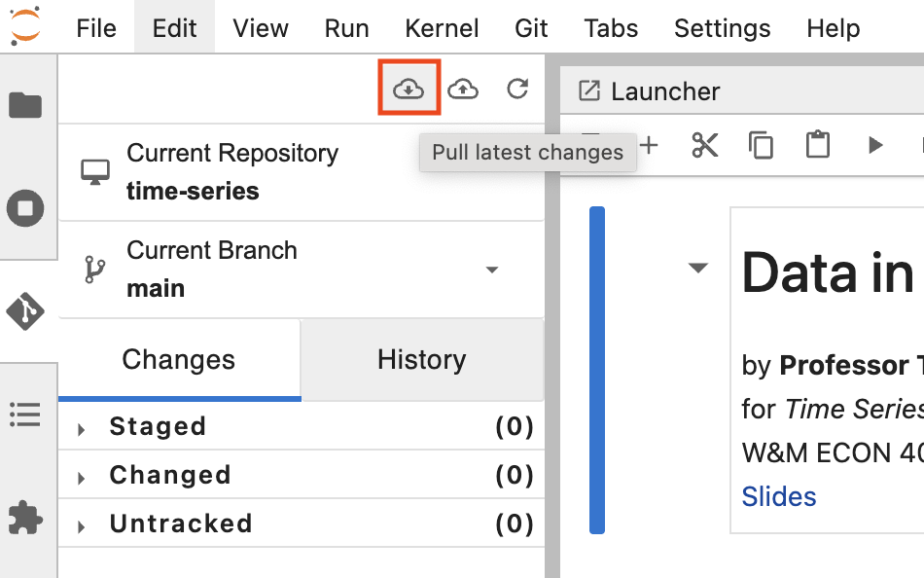
Task: Push committed changes to remote
Action: click(464, 89)
